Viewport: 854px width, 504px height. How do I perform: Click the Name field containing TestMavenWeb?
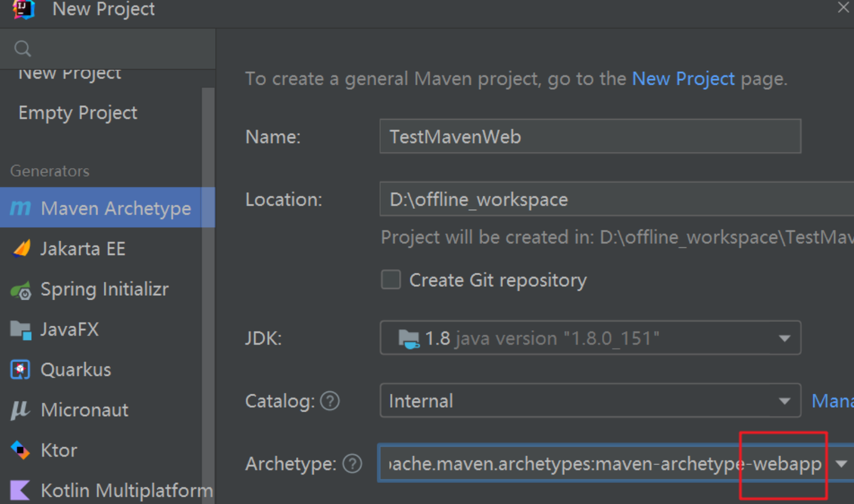coord(590,136)
